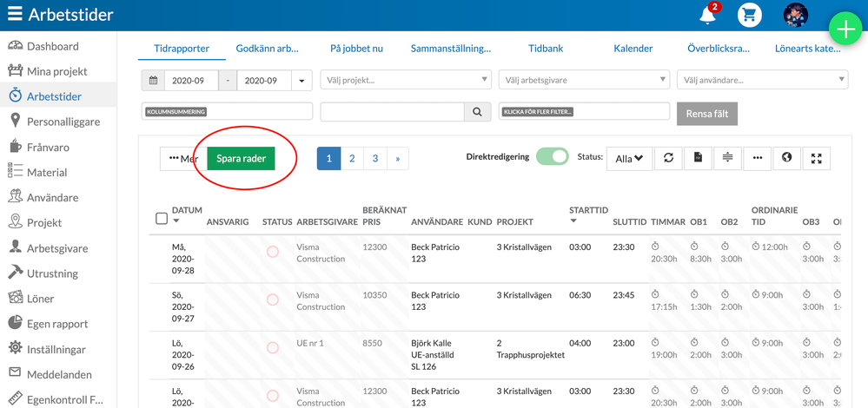Open the Kolumnsummering selector
Image resolution: width=868 pixels, height=408 pixels.
click(x=227, y=112)
